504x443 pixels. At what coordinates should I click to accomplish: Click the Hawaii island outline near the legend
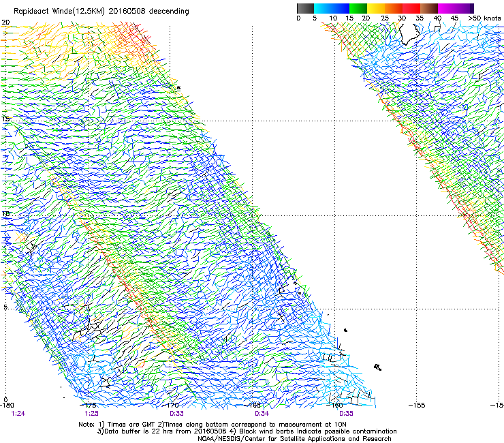(x=409, y=34)
